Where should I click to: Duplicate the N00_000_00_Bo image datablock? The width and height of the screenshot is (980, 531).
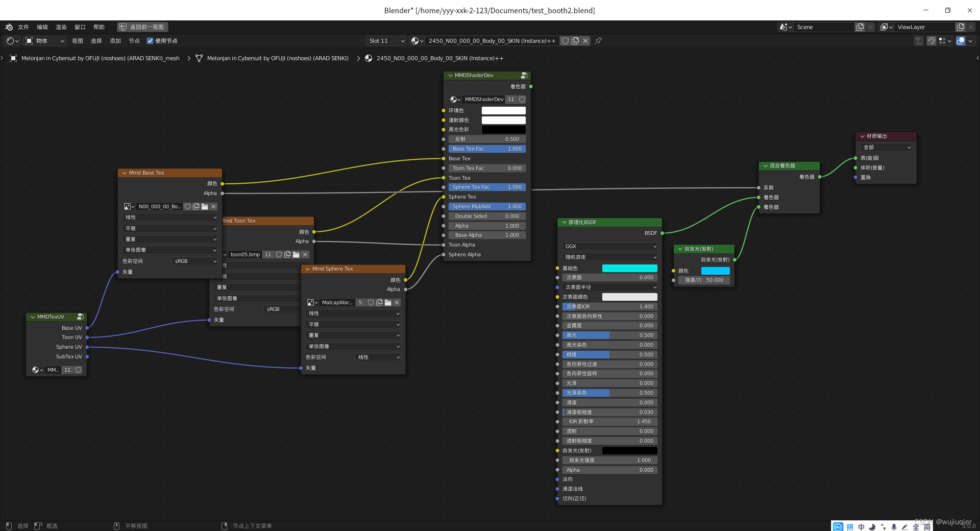tap(196, 207)
